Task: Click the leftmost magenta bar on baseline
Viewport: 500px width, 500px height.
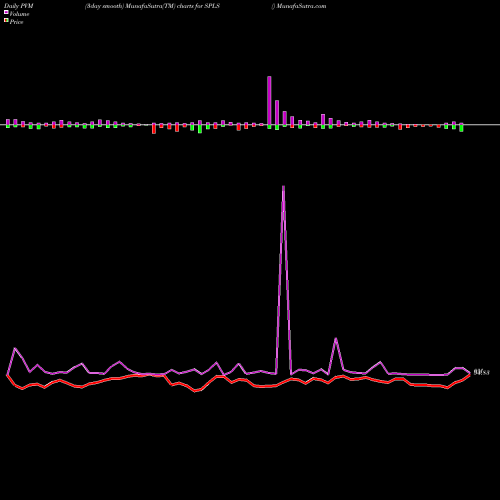Action: click(x=8, y=122)
